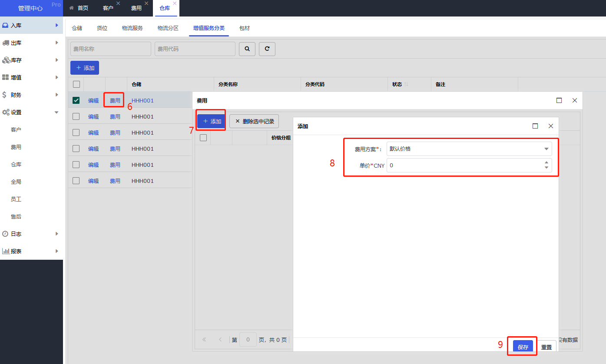Click 添加 button in 费用 dialog
Viewport: 606px width, 364px height.
click(212, 121)
